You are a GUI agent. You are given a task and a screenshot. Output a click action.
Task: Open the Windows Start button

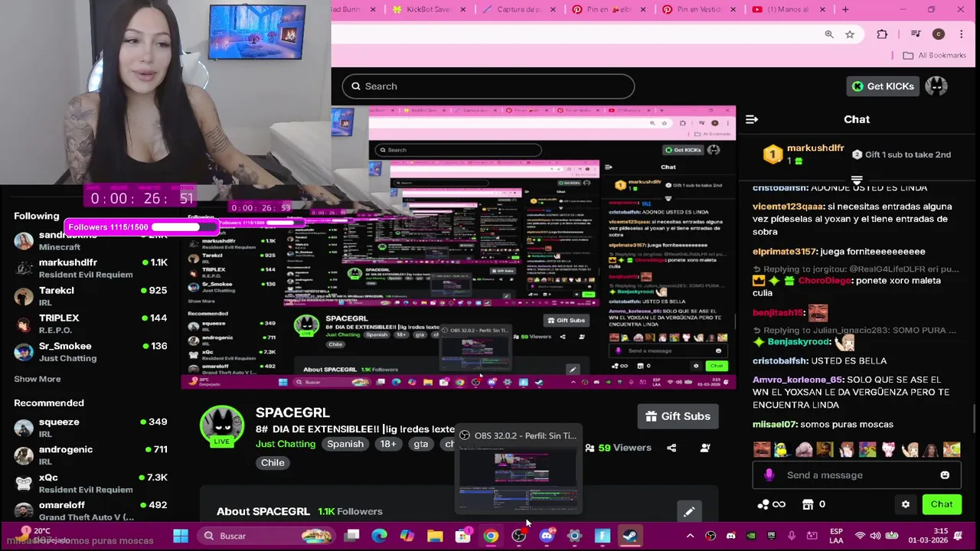(x=181, y=536)
